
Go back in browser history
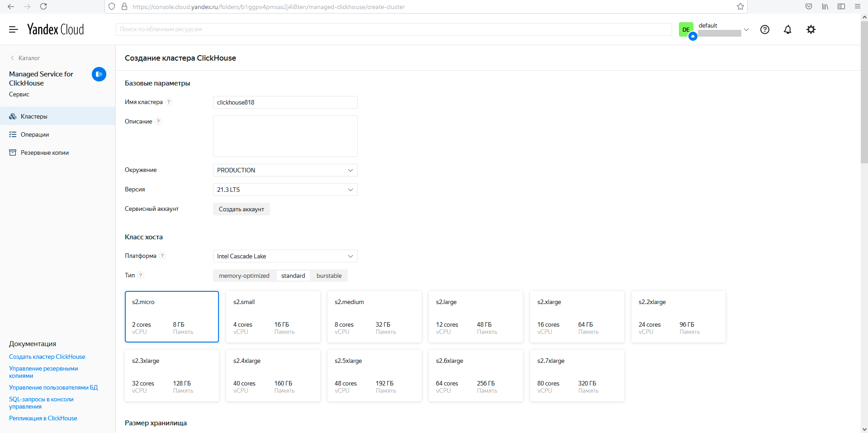pos(11,6)
